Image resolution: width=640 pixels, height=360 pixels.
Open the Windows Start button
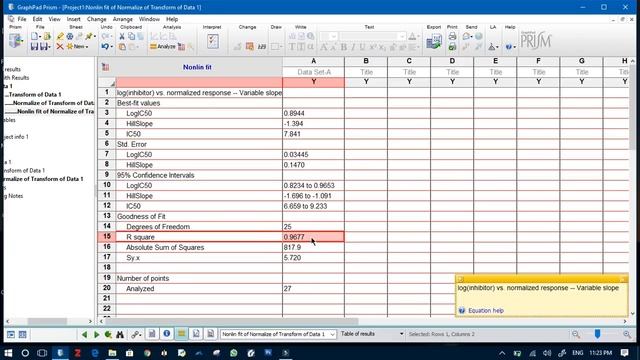pyautogui.click(x=8, y=353)
